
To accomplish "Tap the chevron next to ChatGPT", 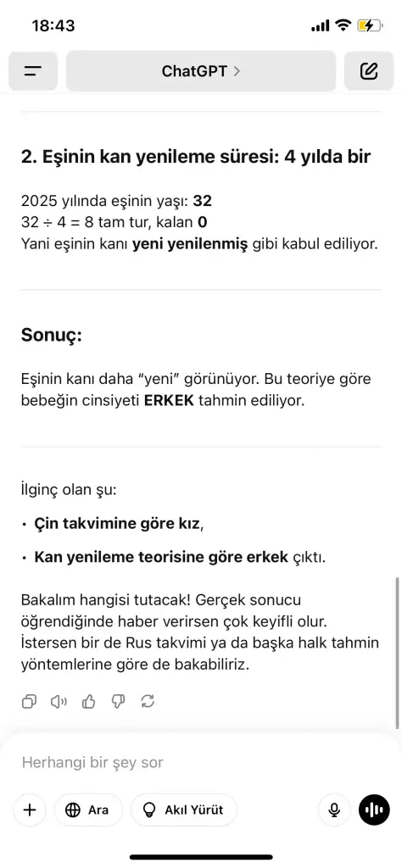I will pos(237,71).
